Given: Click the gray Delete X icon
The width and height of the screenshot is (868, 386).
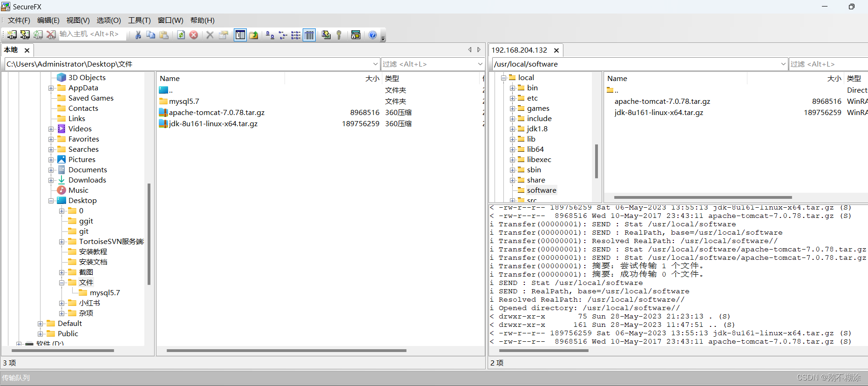Looking at the screenshot, I should coord(210,35).
